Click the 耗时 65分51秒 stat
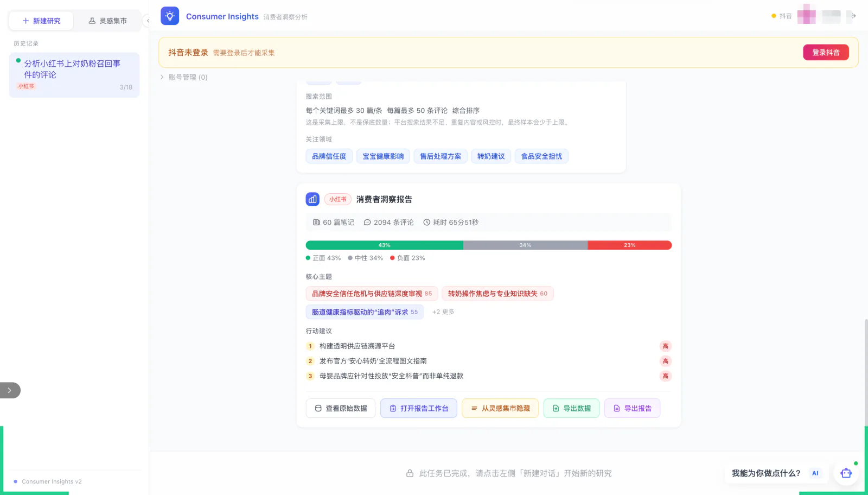This screenshot has height=495, width=868. (x=451, y=223)
